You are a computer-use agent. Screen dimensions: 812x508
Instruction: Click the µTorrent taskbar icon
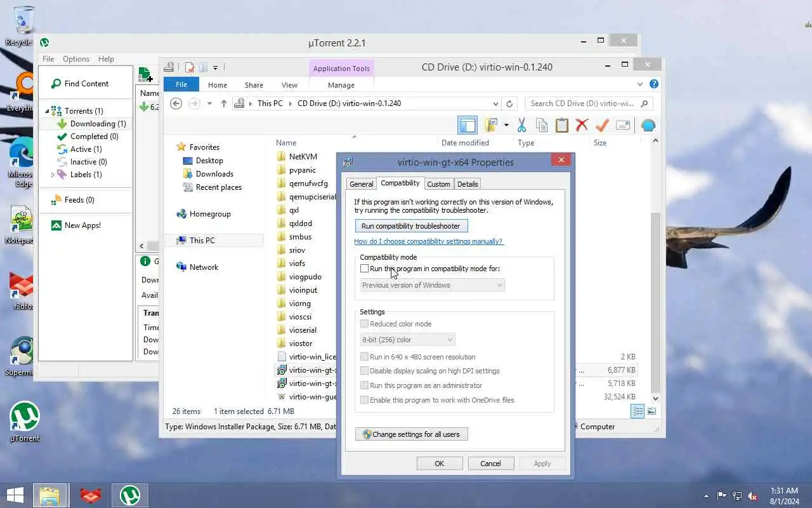[x=130, y=495]
